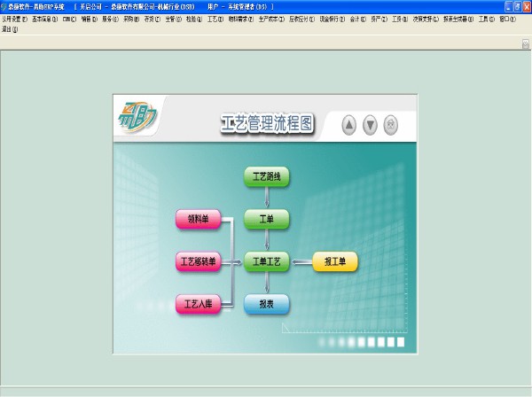Open the 工艺 menu in the menu bar
532x397 pixels.
(x=215, y=18)
